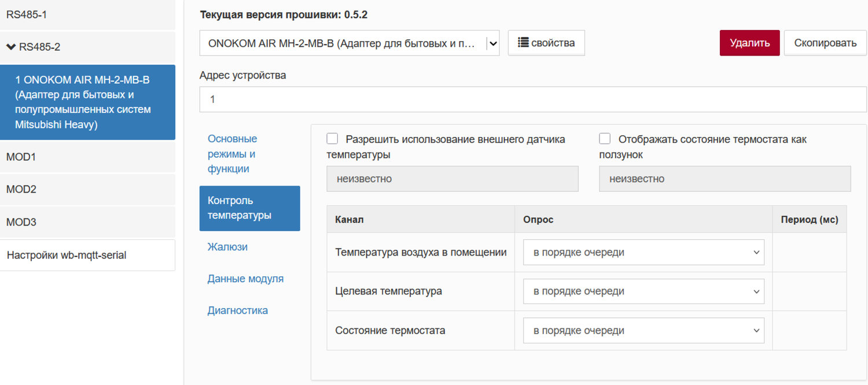Click the Адрес устройства input field
Image resolution: width=868 pixels, height=385 pixels.
(533, 99)
